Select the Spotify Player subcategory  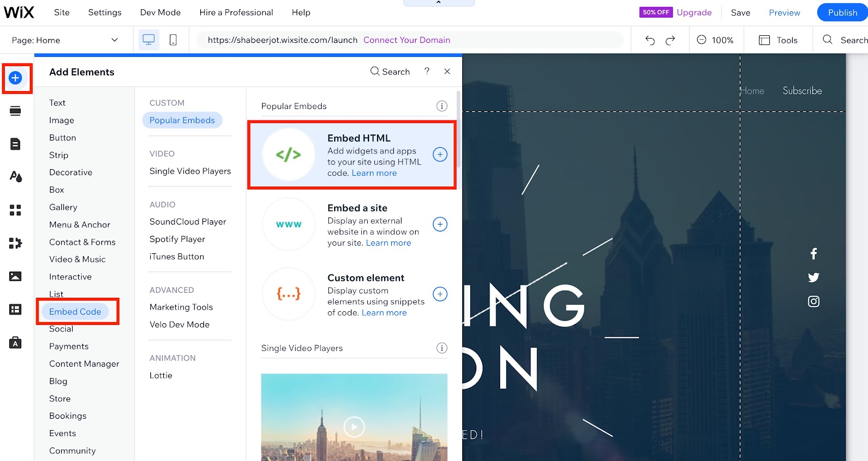(177, 239)
